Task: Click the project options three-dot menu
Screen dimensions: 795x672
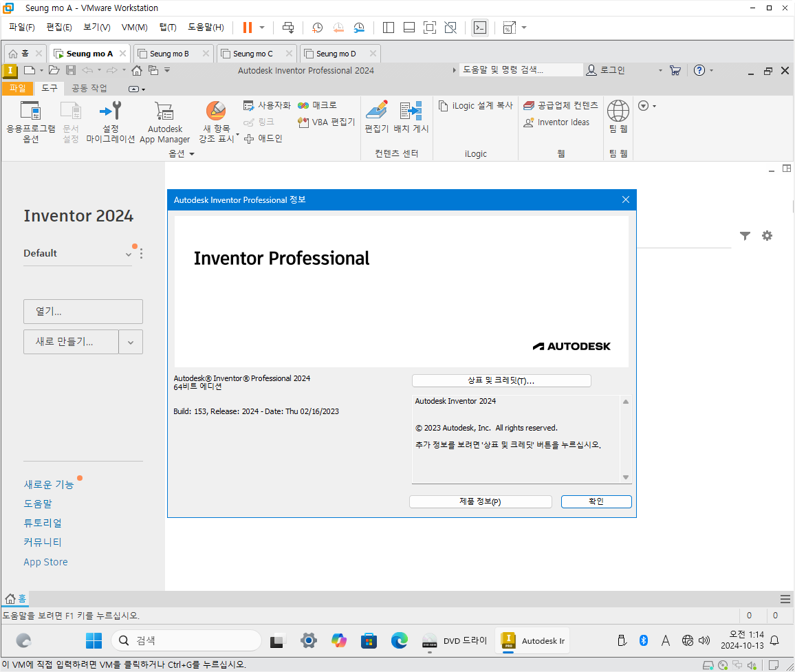Action: click(142, 254)
